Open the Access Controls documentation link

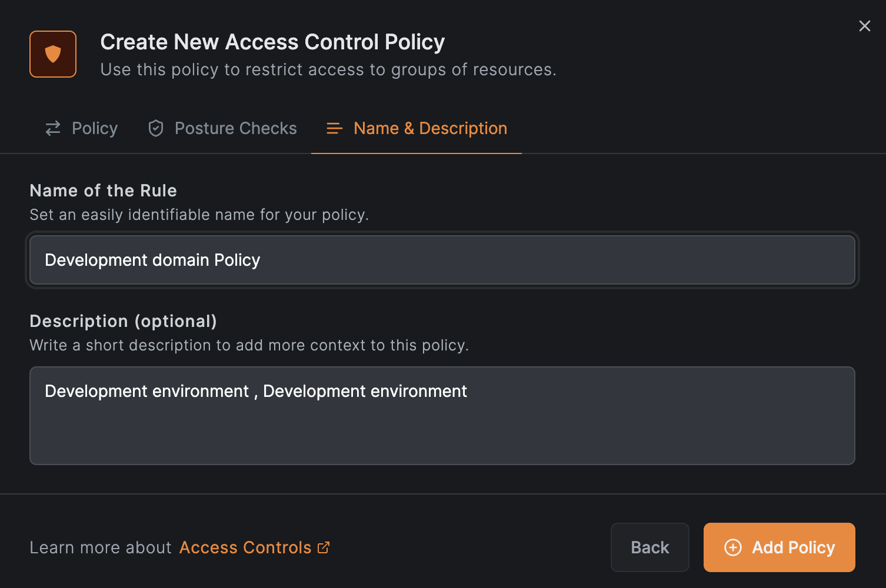[254, 547]
